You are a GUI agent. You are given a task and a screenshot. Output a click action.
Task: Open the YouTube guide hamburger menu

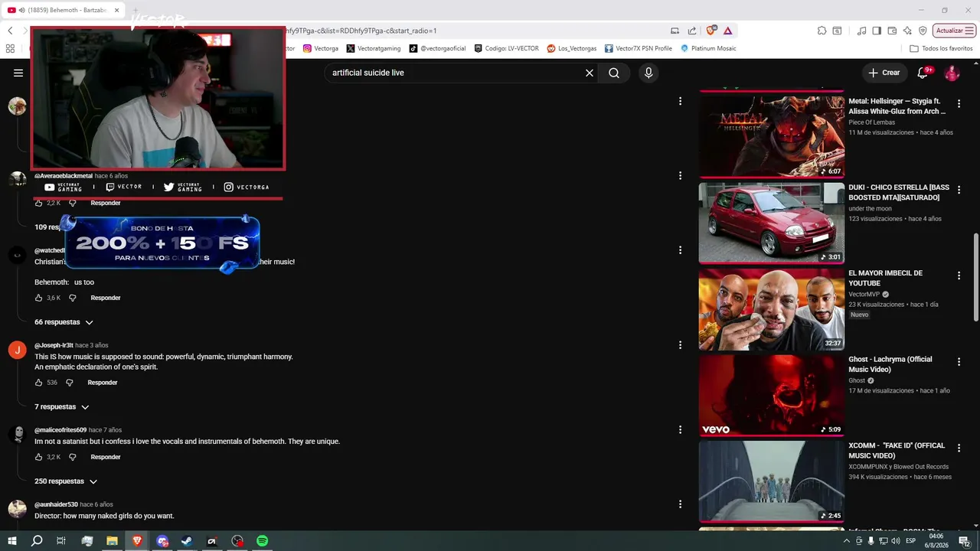pos(18,73)
